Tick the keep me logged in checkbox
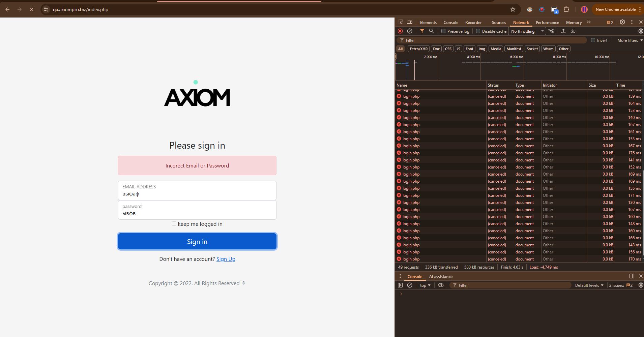This screenshot has height=337, width=644. coord(174,224)
